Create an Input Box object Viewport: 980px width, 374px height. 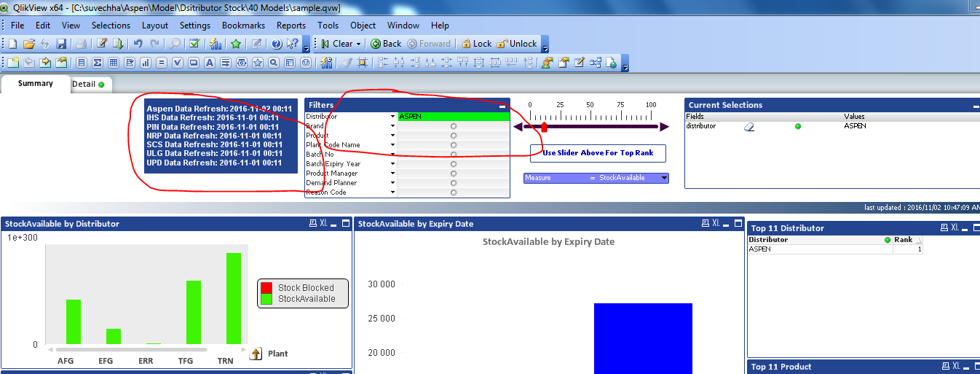(162, 63)
